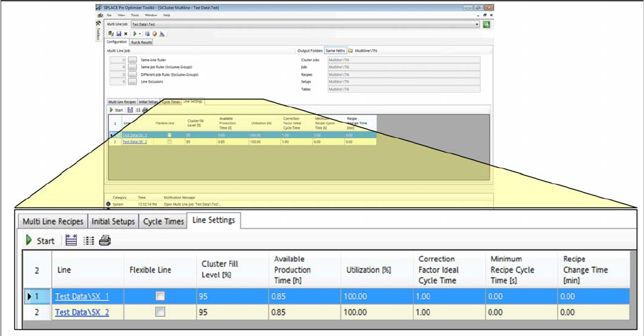Click the Print icon in the enlarged toolbar

105,240
